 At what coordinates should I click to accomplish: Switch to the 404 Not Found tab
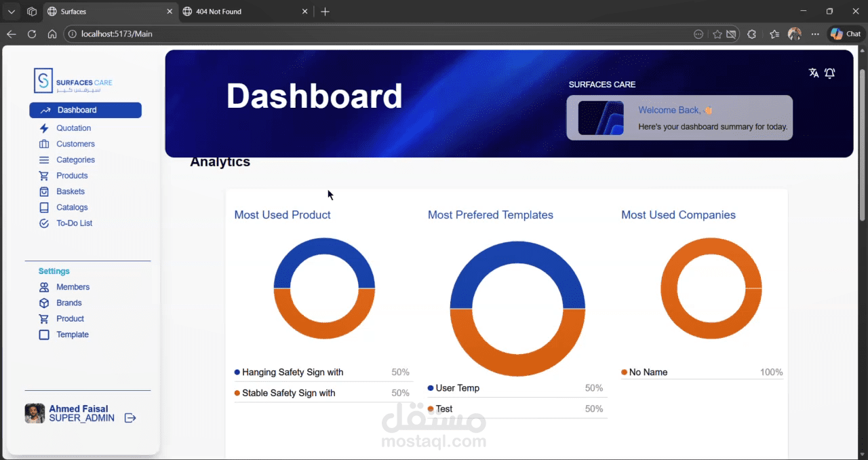coord(245,12)
